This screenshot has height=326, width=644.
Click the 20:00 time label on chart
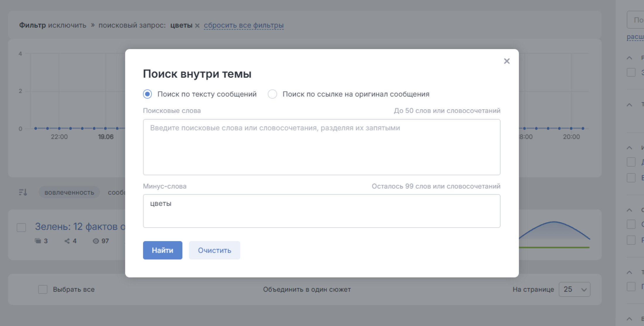(571, 137)
